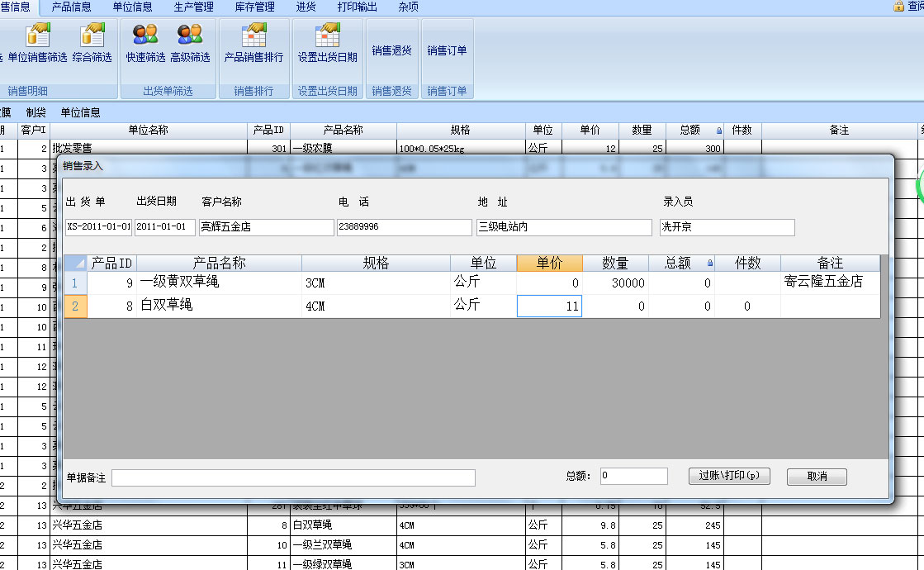Screen dimensions: 924x570
Task: Open the 产品信息 menu tab
Action: 71,7
